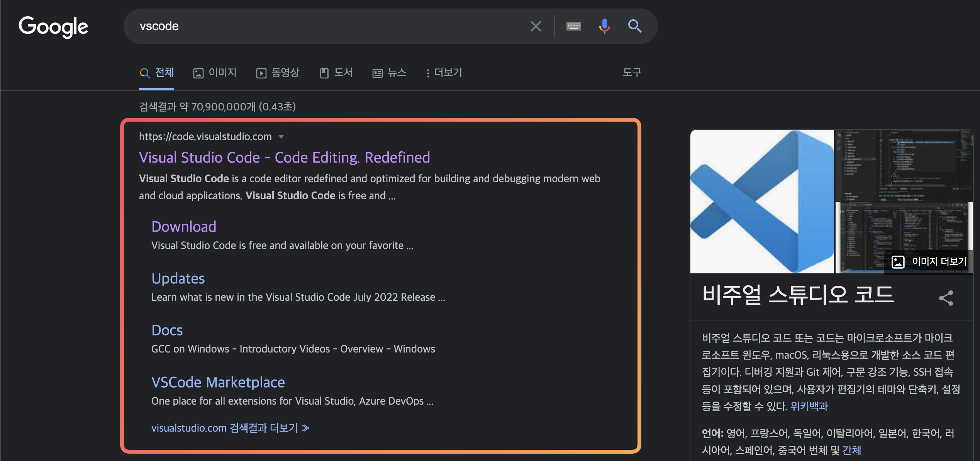980x461 pixels.
Task: Open the 더보기 more menu
Action: (x=444, y=73)
